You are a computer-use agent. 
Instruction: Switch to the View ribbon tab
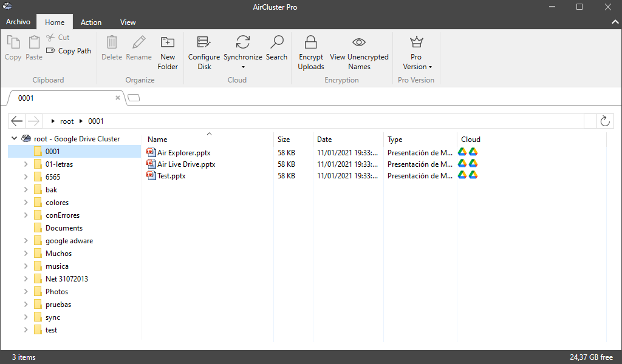tap(128, 22)
